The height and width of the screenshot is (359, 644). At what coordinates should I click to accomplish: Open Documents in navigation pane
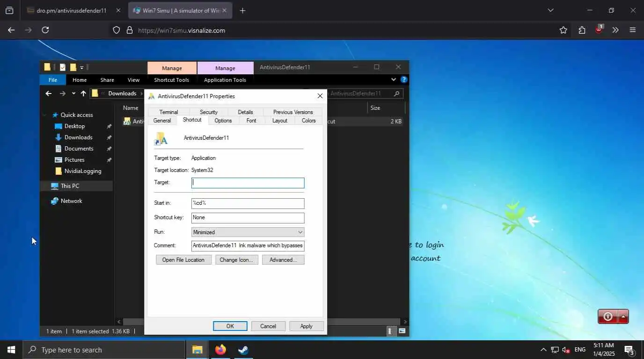79,149
